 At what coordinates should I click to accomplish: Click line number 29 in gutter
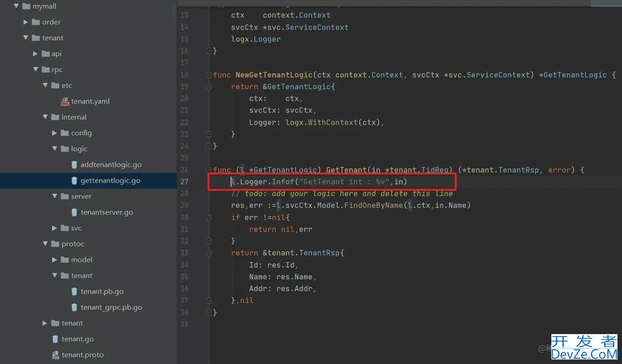point(184,206)
